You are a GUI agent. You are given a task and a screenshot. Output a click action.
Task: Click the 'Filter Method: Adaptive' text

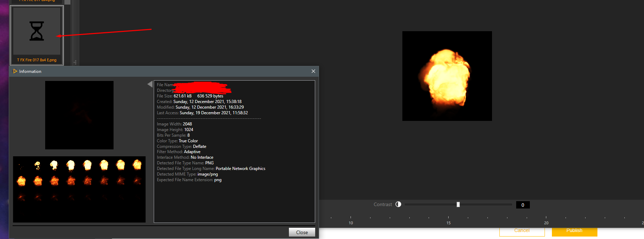point(179,152)
